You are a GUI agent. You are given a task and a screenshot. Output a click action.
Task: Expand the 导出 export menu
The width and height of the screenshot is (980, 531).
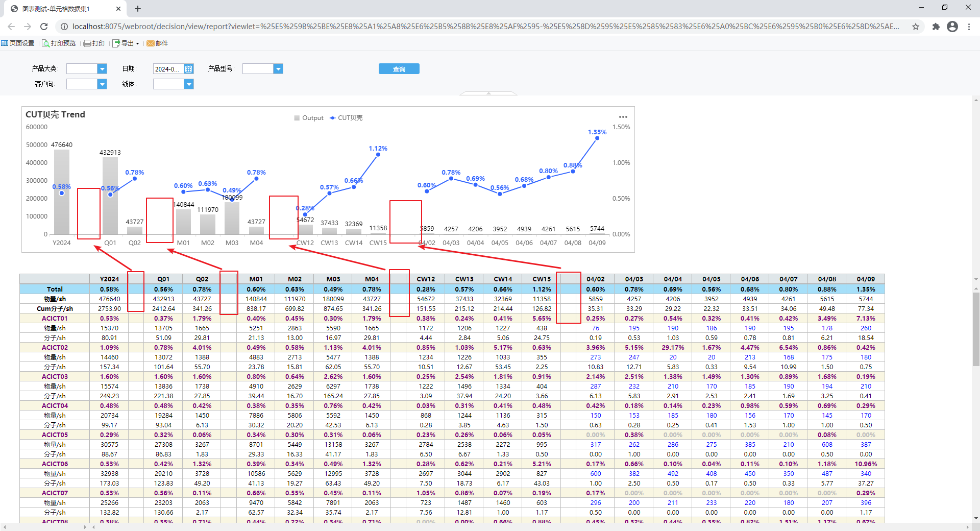click(x=126, y=43)
